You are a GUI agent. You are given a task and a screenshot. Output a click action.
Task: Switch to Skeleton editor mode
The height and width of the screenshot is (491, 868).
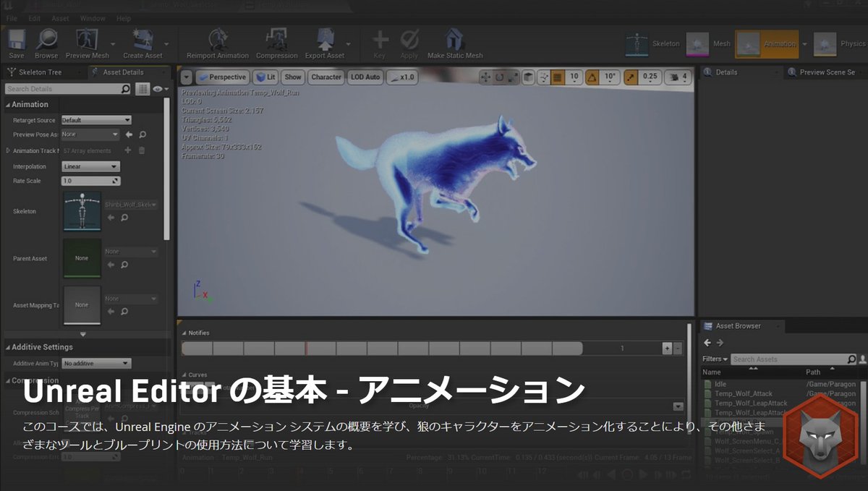click(x=653, y=43)
